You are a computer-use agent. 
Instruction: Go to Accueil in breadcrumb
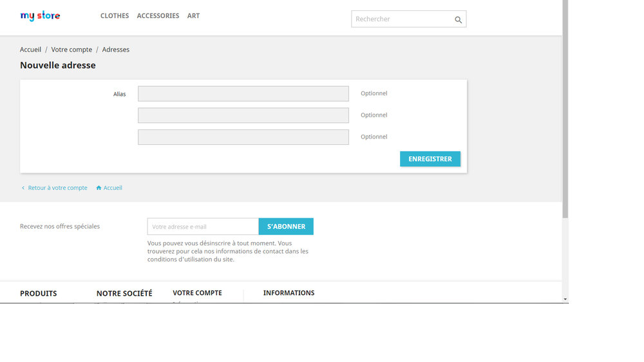[30, 50]
